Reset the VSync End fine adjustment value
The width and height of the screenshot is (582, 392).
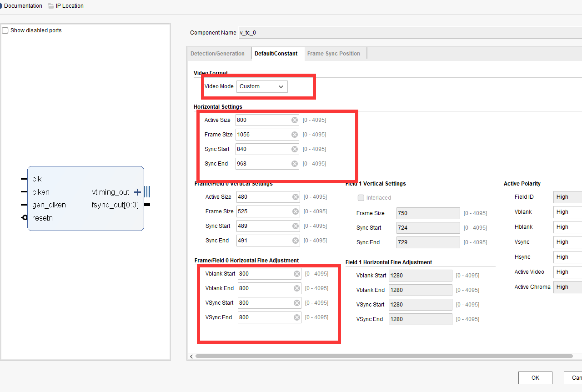[297, 317]
